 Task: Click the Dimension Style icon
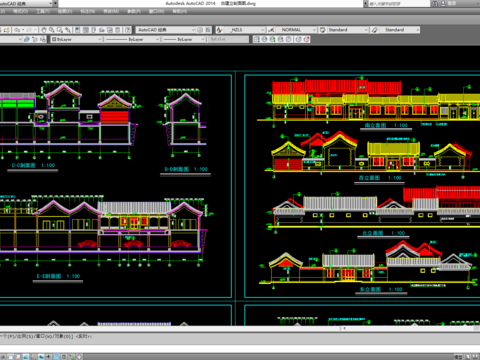tap(271, 30)
